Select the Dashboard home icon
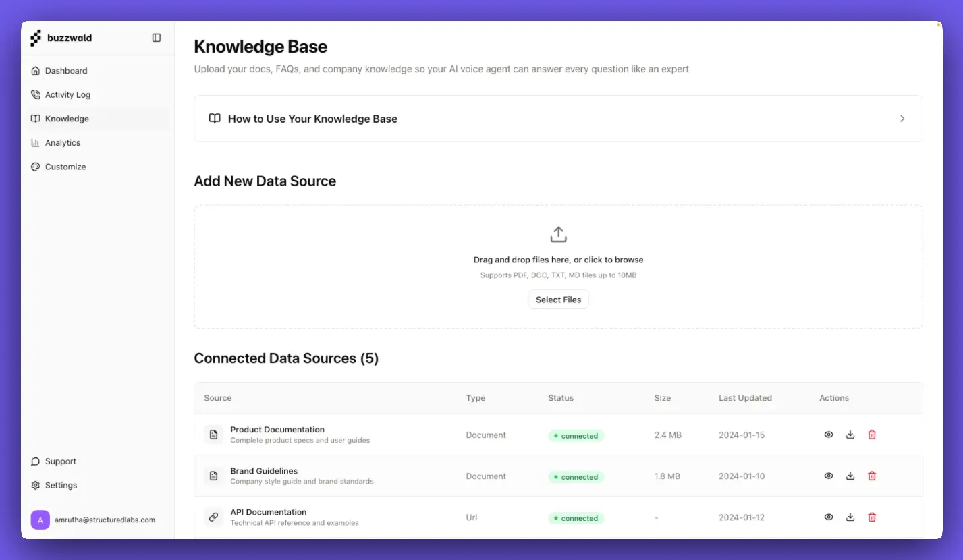The height and width of the screenshot is (560, 963). coord(36,70)
